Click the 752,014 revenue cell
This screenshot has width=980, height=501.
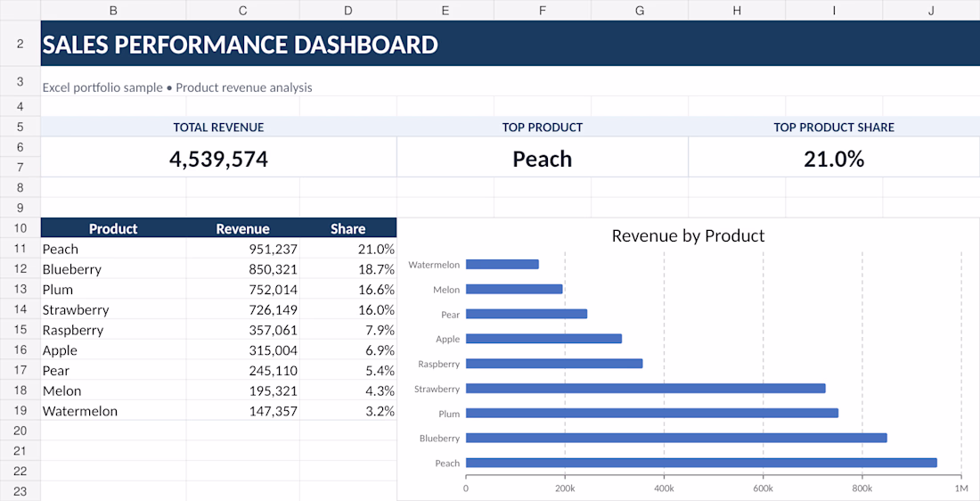(x=242, y=289)
